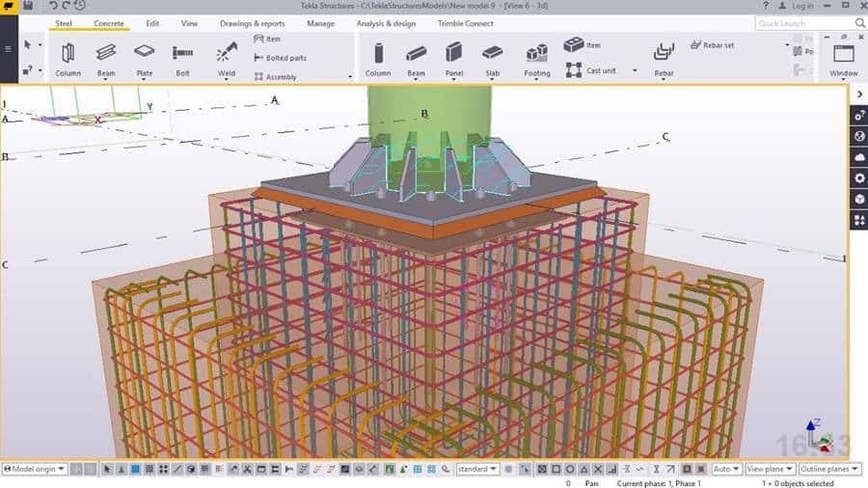
Task: Pick the concrete Slab tool
Action: pyautogui.click(x=492, y=58)
